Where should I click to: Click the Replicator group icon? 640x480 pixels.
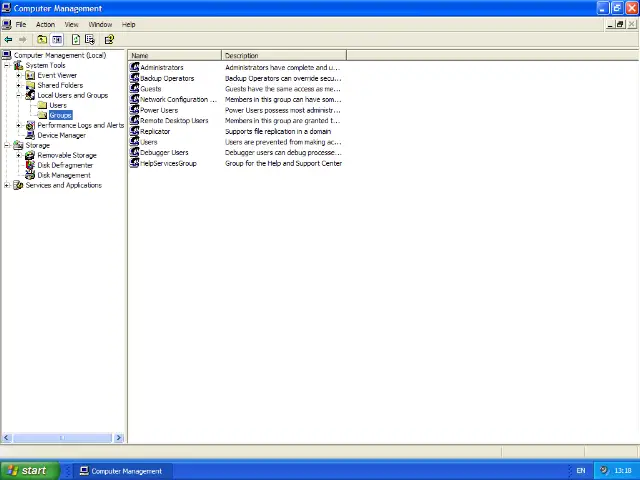click(134, 131)
